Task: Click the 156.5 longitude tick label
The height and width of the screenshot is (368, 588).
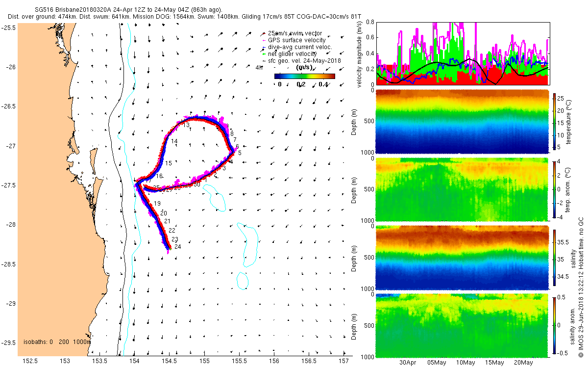Action: [x=309, y=361]
